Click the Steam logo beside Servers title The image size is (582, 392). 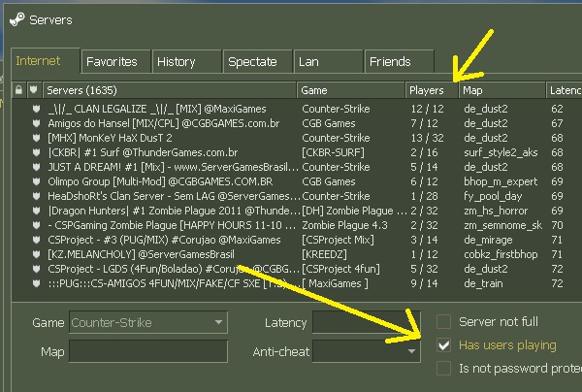pyautogui.click(x=17, y=19)
